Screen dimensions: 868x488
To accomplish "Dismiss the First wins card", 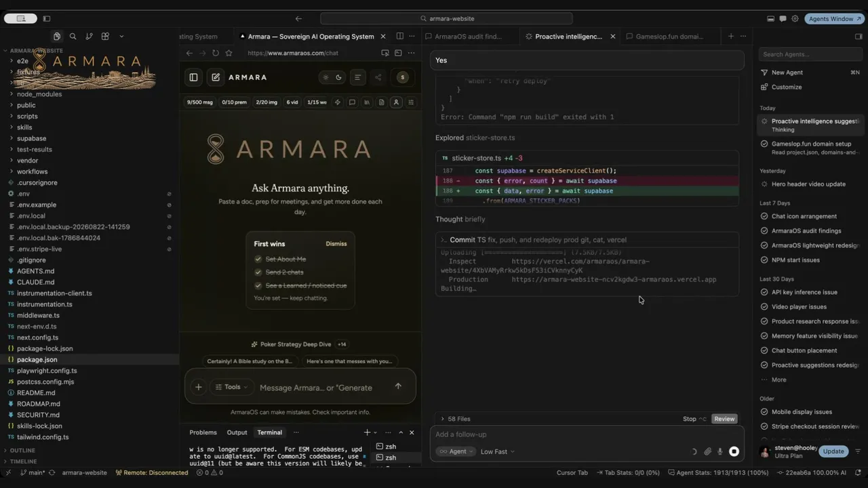I will [x=336, y=244].
